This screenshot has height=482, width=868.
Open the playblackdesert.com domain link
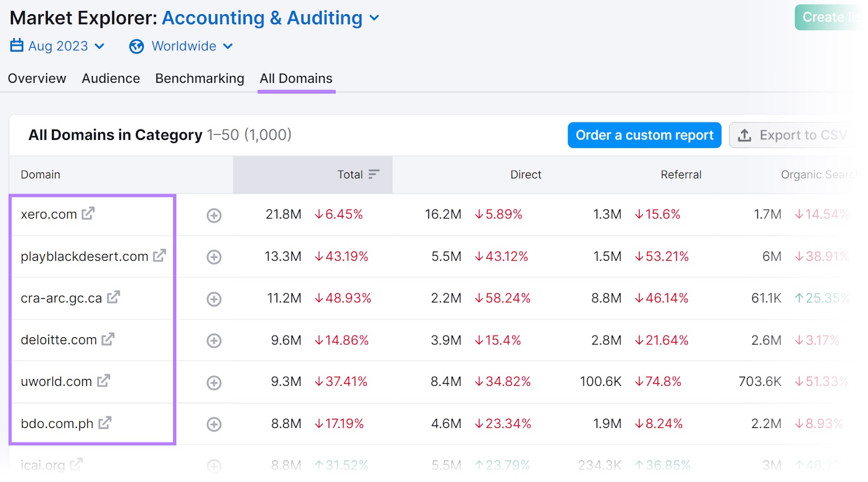tap(85, 256)
